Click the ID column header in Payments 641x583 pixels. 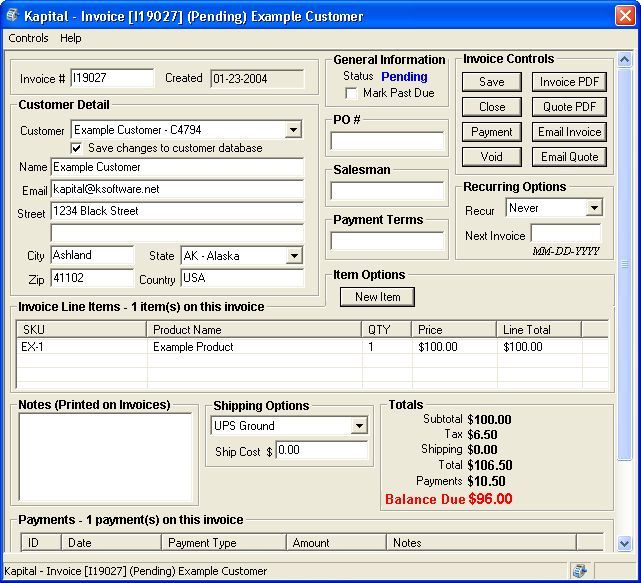click(x=40, y=543)
